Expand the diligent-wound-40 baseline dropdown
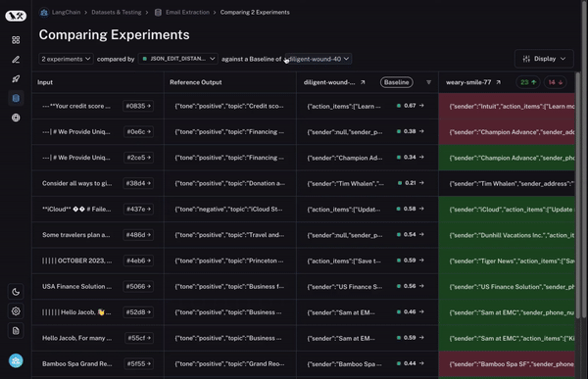Screen dimensions: 588x379 pos(318,59)
